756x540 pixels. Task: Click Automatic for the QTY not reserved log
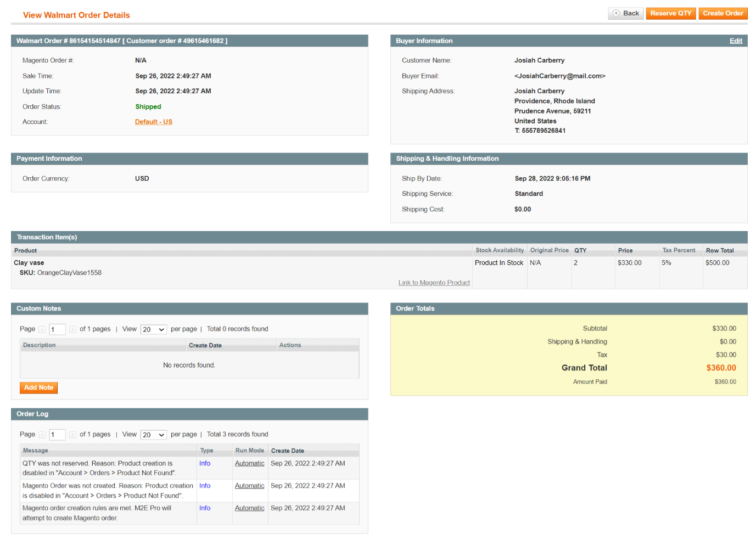pos(250,463)
